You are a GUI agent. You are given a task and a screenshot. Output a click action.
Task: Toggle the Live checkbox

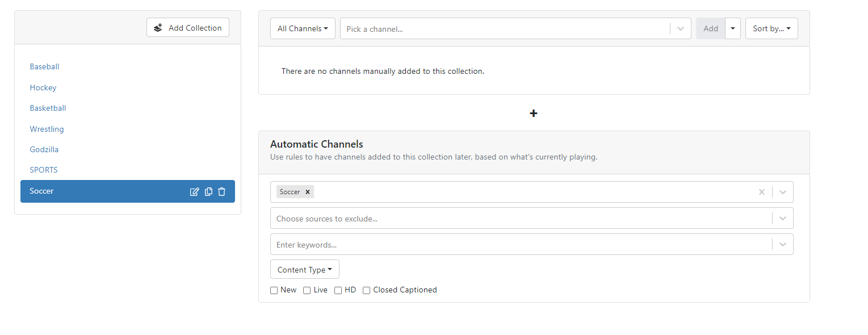point(307,290)
